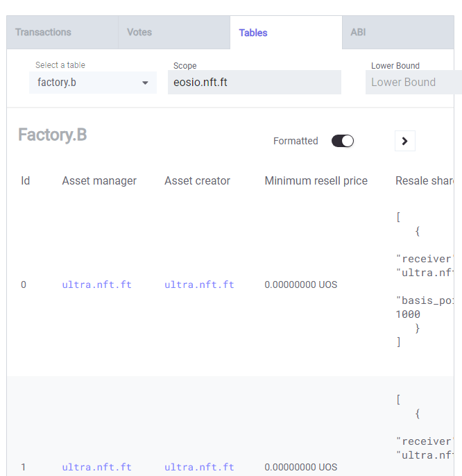Click the Resale shares column header
The height and width of the screenshot is (476, 462).
pyautogui.click(x=425, y=181)
